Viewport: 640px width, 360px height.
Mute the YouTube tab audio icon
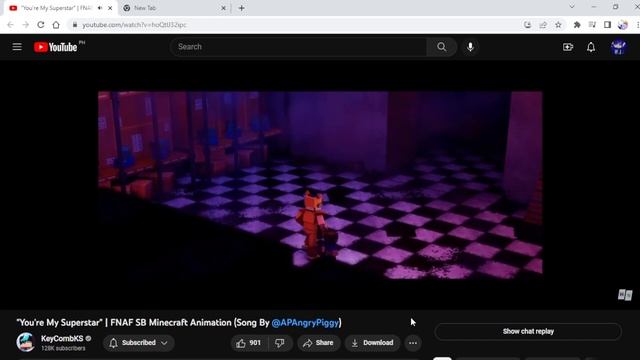click(x=100, y=8)
